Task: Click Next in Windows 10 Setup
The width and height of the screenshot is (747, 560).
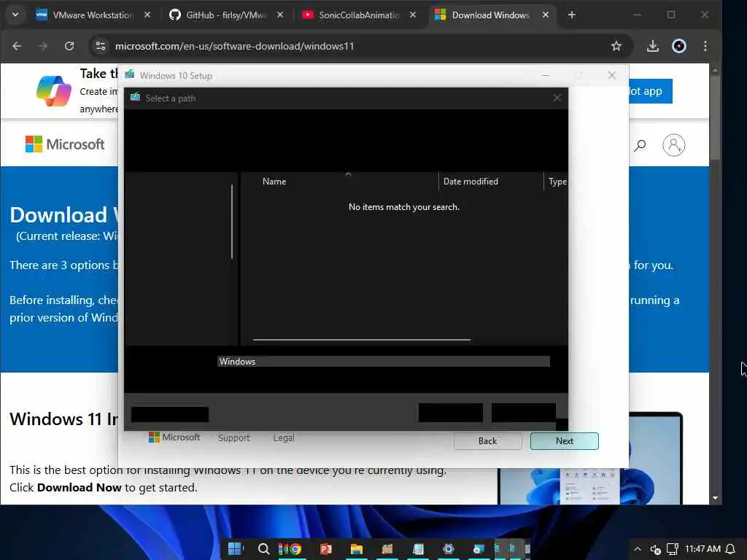Action: click(x=564, y=441)
